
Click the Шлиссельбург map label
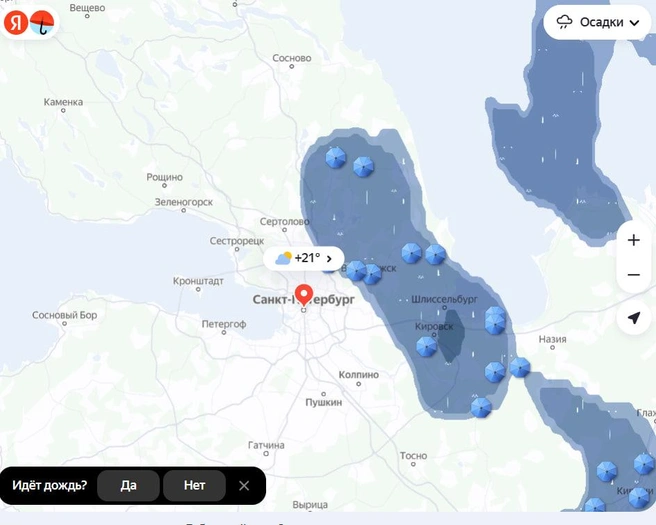click(x=444, y=299)
